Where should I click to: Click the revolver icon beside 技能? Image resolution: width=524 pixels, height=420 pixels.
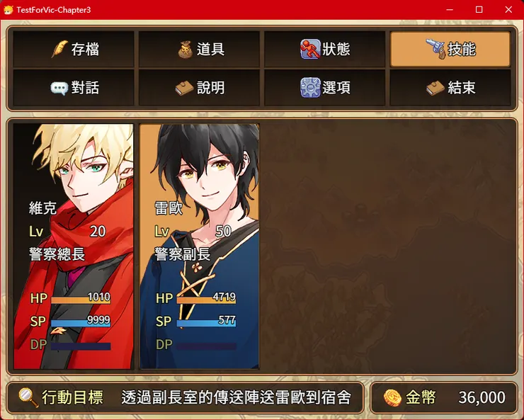point(435,49)
